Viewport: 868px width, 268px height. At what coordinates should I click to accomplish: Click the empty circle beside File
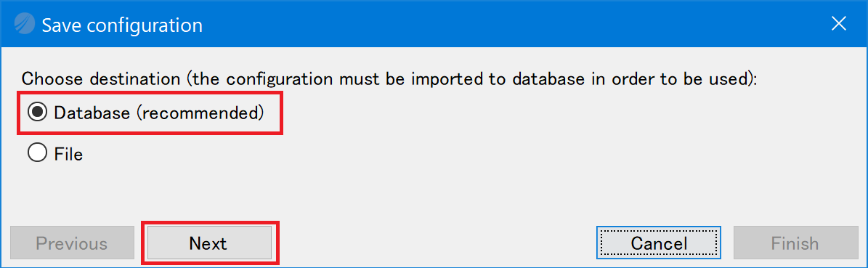37,153
